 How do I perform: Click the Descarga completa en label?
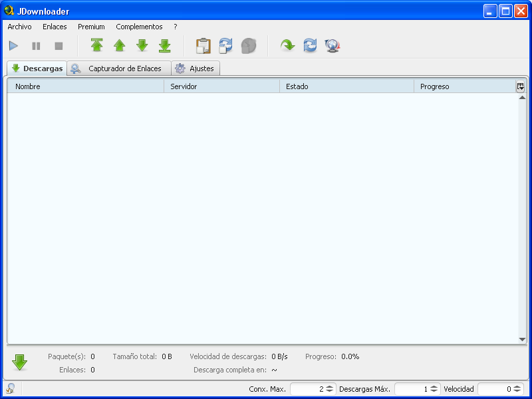tap(230, 370)
